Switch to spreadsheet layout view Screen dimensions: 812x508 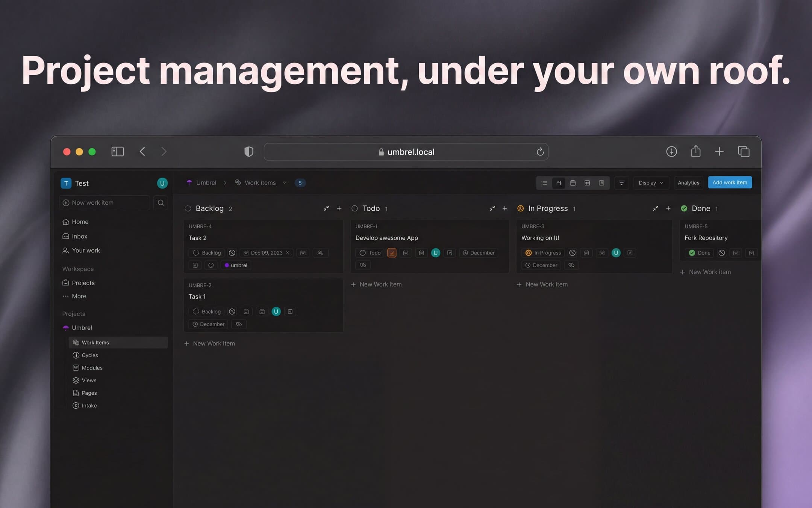(587, 183)
